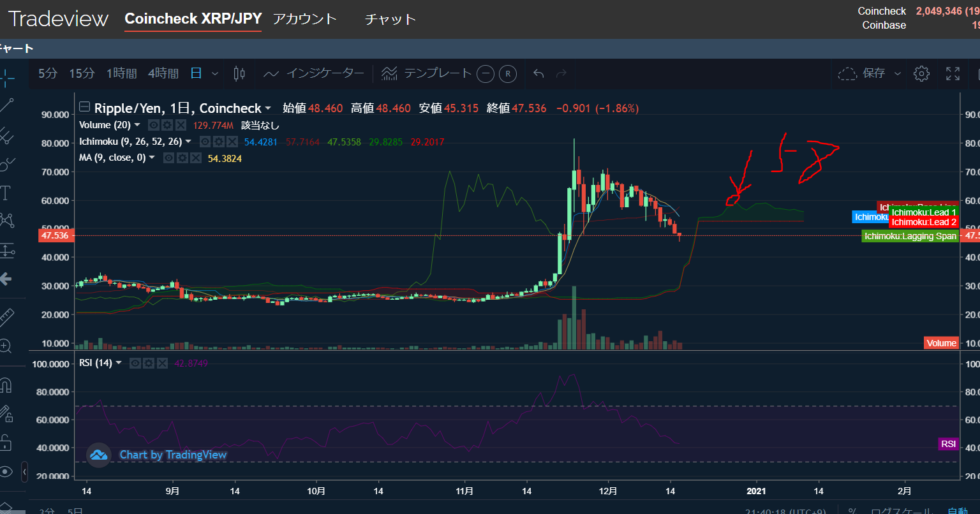The width and height of the screenshot is (980, 514).
Task: Save the chart layout via 保存
Action: coord(861,74)
